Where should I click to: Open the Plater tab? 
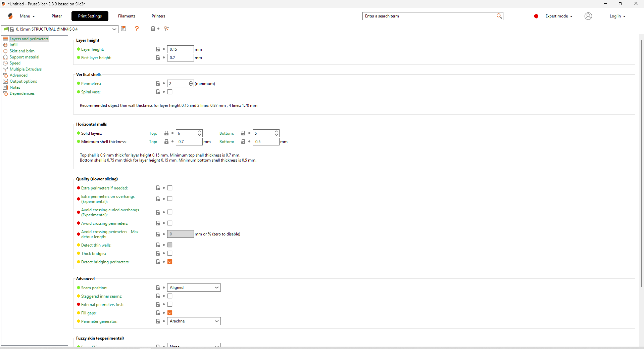pyautogui.click(x=57, y=16)
